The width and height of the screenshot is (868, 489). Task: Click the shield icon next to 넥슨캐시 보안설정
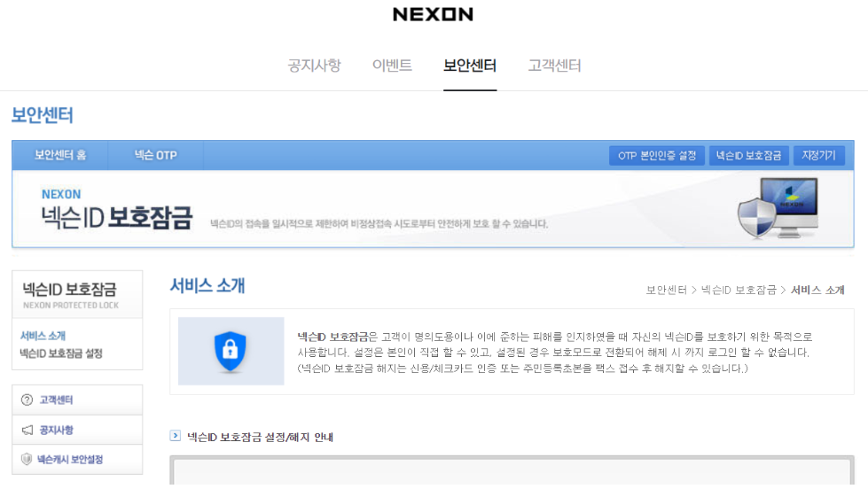tap(26, 459)
